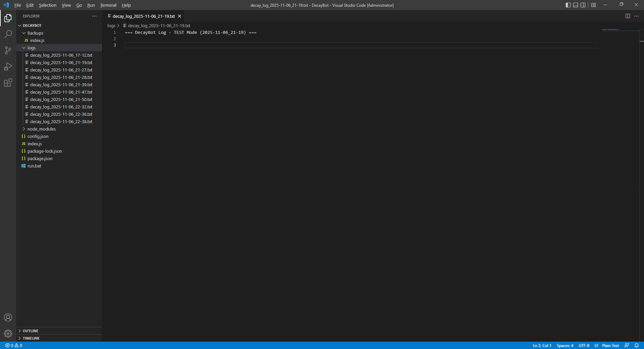This screenshot has height=349, width=644.
Task: Toggle the bottom panel
Action: (576, 5)
